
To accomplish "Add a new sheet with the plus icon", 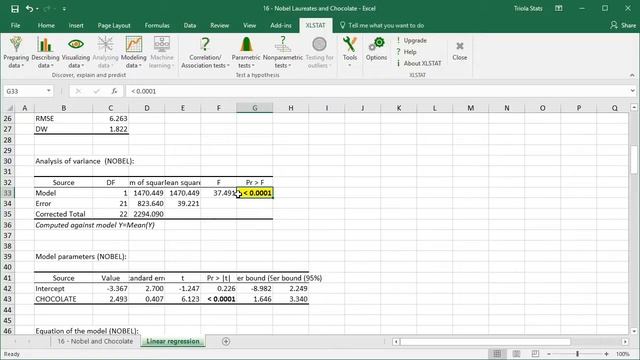I will (x=226, y=341).
